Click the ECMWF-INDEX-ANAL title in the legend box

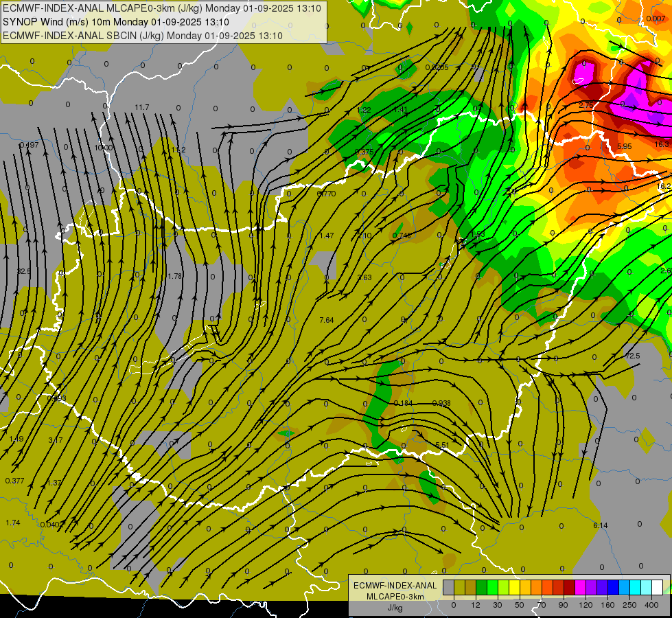click(x=395, y=586)
